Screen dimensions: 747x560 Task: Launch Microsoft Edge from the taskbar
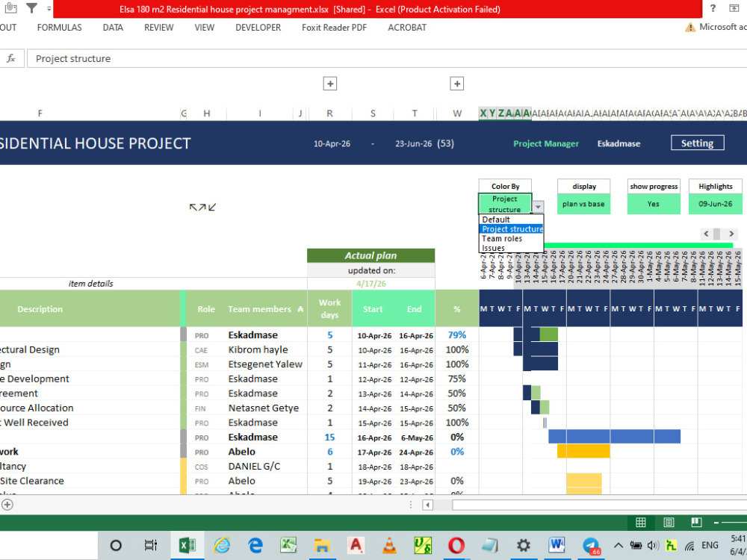pyautogui.click(x=255, y=545)
